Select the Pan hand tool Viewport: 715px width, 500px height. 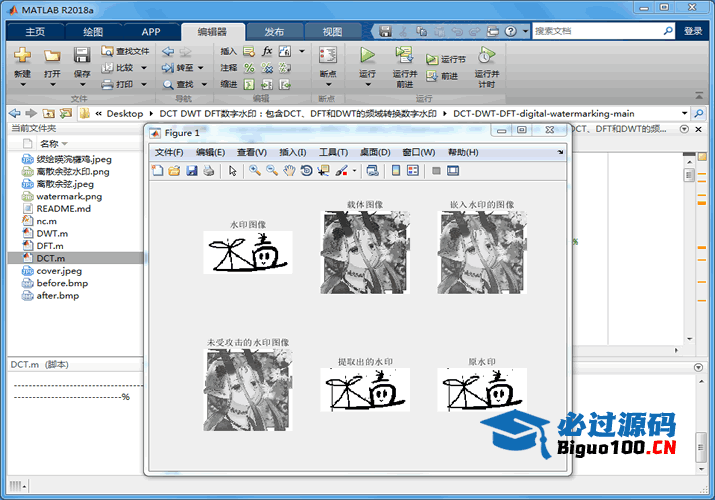(289, 171)
